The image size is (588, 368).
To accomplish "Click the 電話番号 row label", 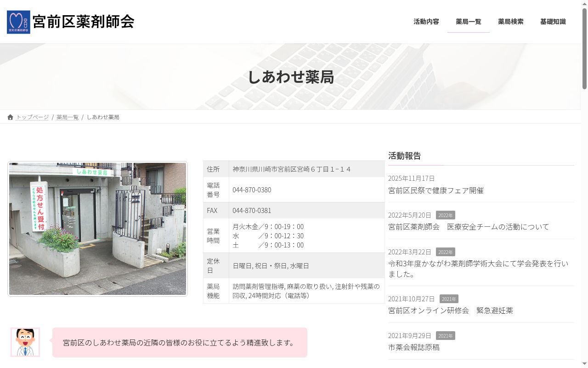I will coord(213,190).
